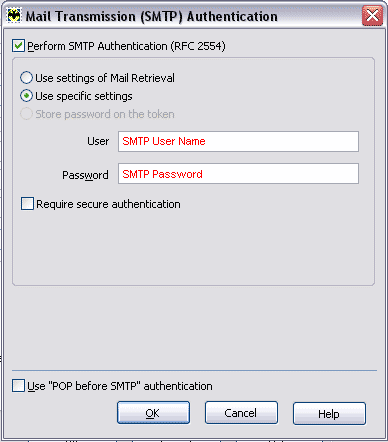Close the SMTP Authentication dialog
The width and height of the screenshot is (388, 442).
372,15
